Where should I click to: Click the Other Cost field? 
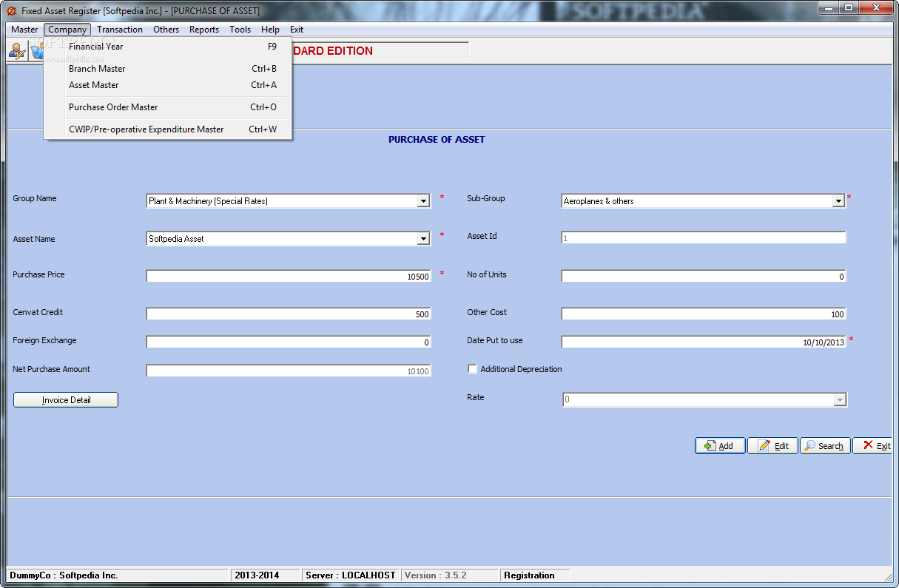pyautogui.click(x=704, y=314)
